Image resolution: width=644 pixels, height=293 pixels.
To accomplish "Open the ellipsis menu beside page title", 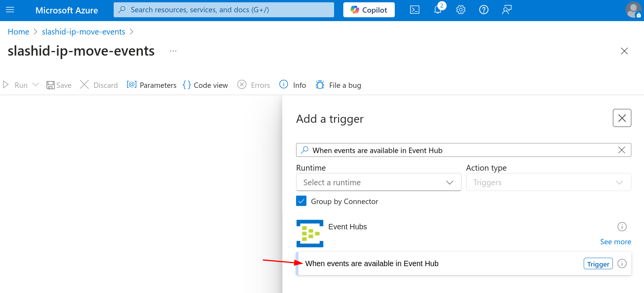I will [x=173, y=51].
